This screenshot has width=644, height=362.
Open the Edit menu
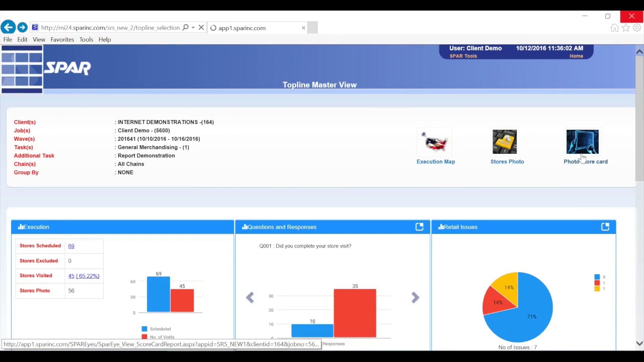[23, 39]
